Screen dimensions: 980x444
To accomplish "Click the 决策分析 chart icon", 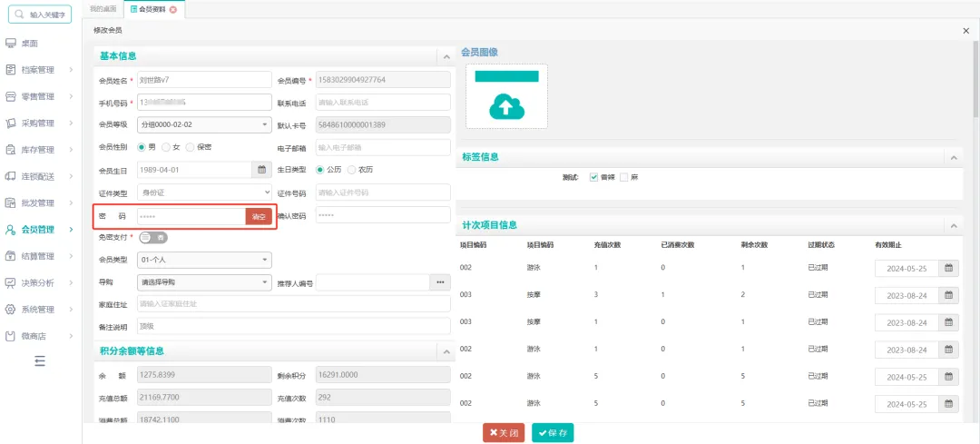I will 10,282.
